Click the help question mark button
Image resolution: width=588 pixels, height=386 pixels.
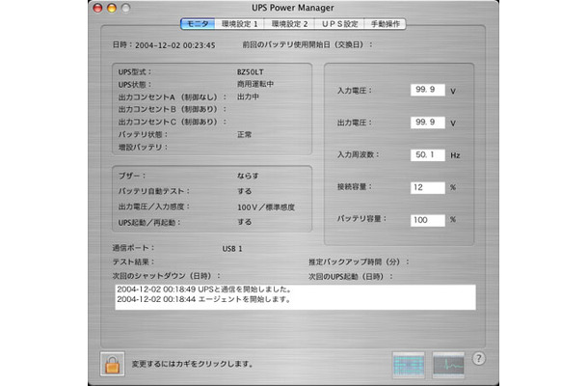pos(479,360)
